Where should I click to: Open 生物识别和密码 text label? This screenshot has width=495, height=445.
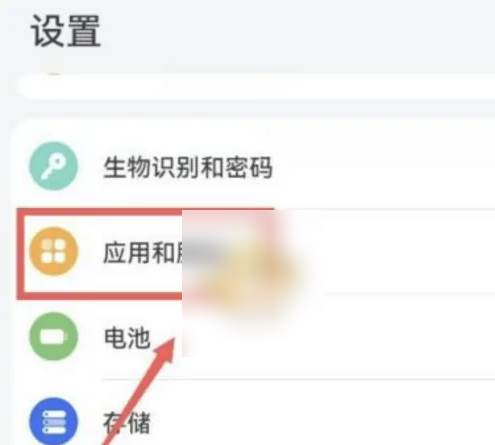[188, 167]
